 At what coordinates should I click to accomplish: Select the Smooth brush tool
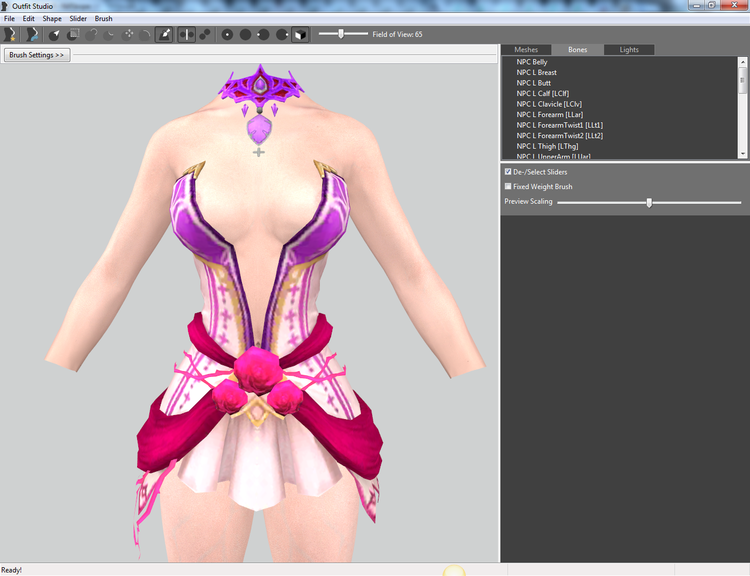pyautogui.click(x=145, y=34)
